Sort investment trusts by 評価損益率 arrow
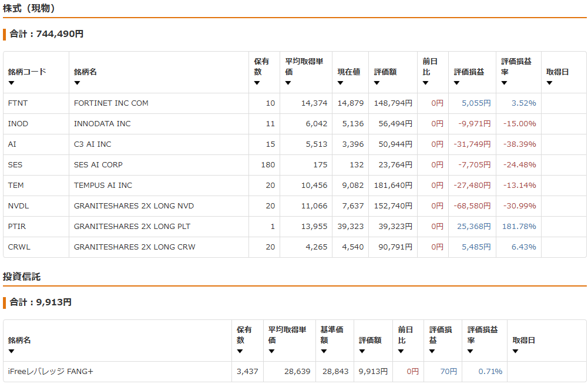 coord(471,351)
